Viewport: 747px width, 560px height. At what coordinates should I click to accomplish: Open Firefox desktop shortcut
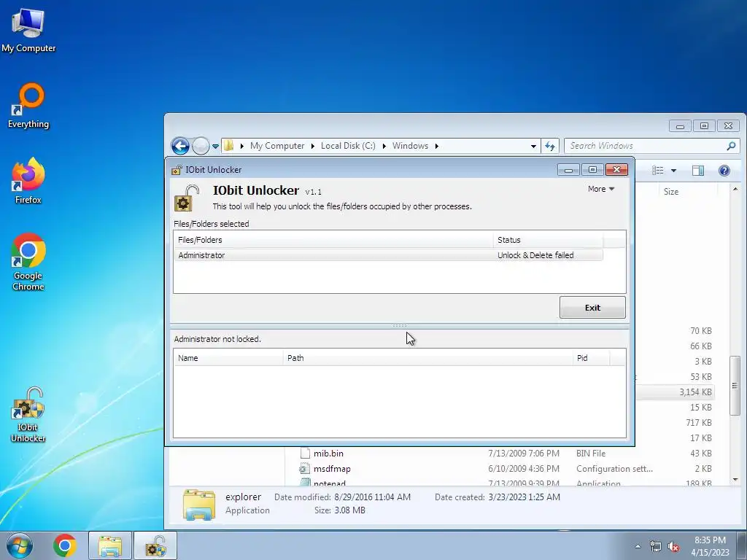click(28, 181)
